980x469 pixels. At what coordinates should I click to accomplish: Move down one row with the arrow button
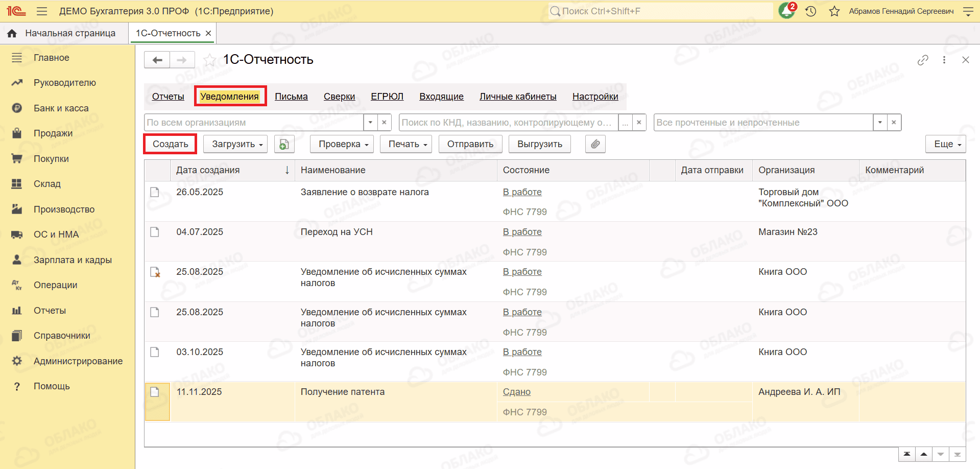click(941, 454)
